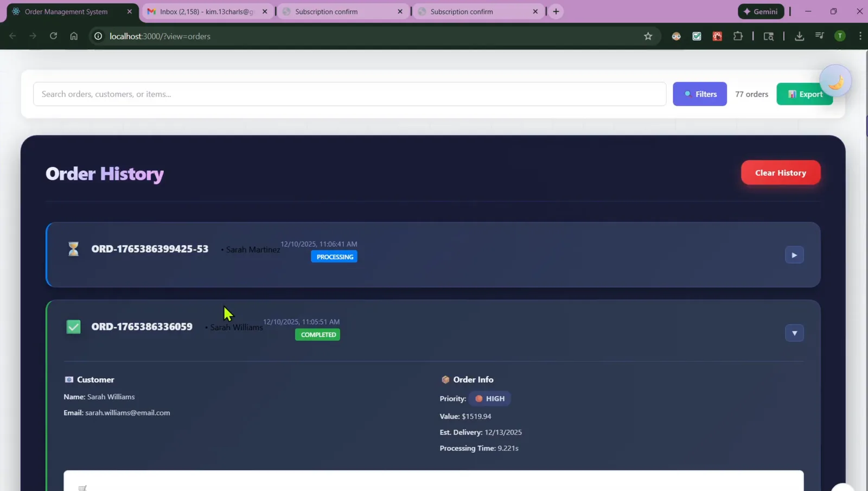Click the Sarah Martinez customer name
The image size is (868, 491).
click(x=253, y=250)
